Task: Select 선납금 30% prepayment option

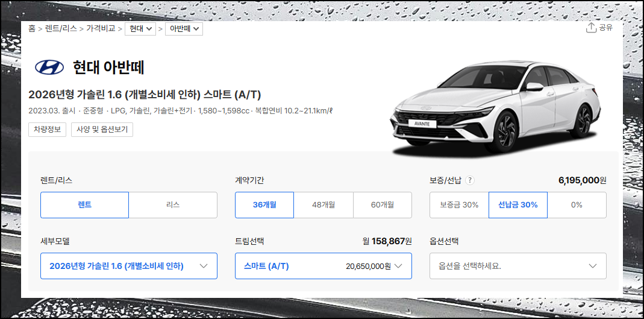Action: (518, 204)
